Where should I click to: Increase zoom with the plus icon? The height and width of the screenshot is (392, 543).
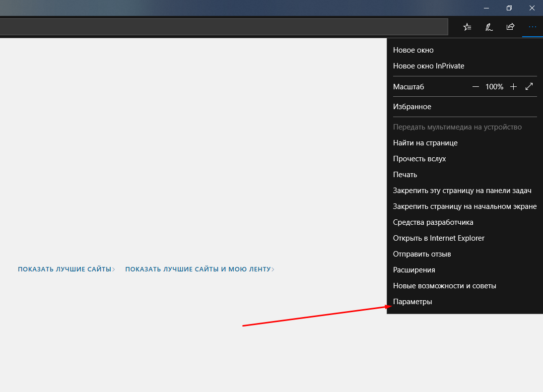pos(513,86)
